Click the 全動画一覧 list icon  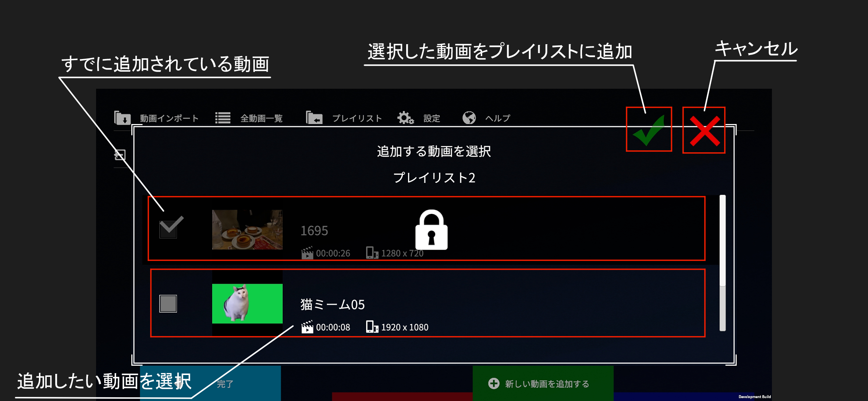223,118
